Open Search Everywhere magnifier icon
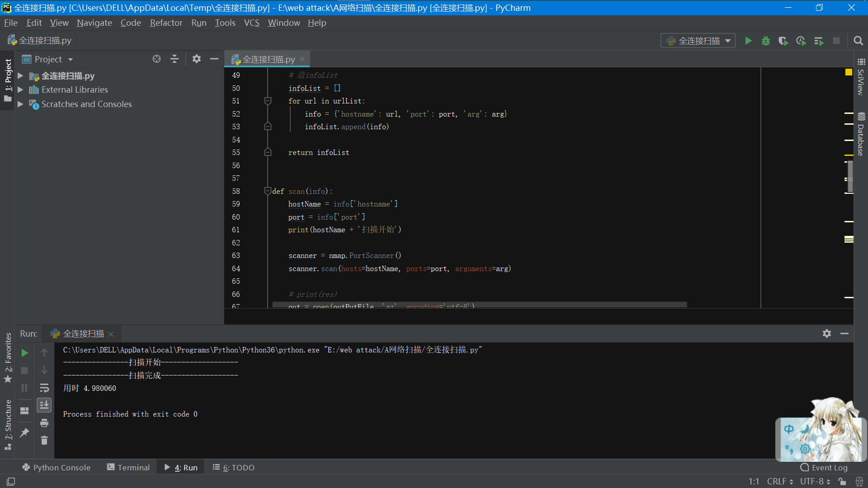This screenshot has height=488, width=868. 858,41
